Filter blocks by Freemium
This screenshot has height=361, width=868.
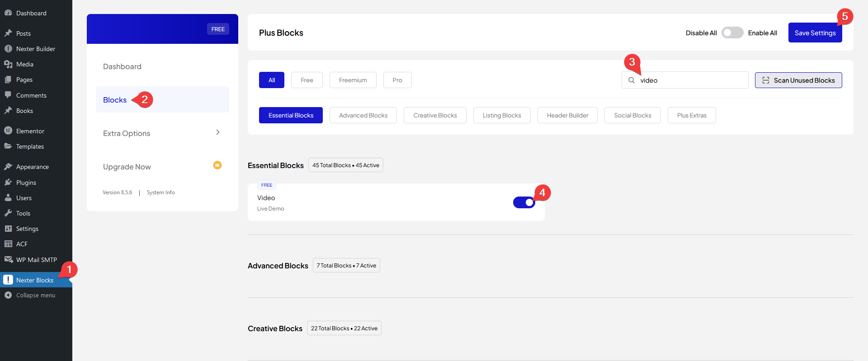(353, 80)
